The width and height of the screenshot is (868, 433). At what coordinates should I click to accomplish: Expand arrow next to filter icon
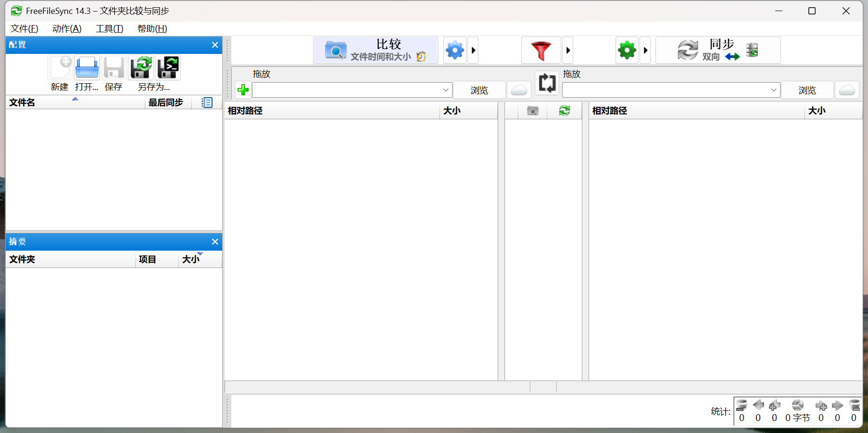(568, 50)
